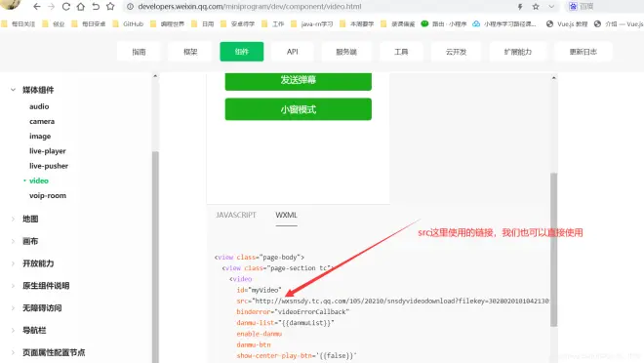The height and width of the screenshot is (363, 644).
Task: Open the browser home page icon
Action: tap(81, 7)
